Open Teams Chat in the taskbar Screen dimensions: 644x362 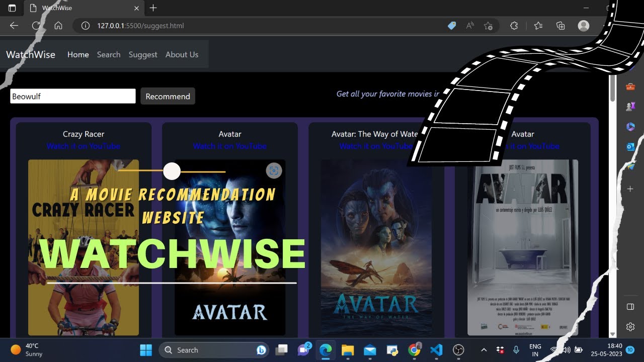pos(304,350)
